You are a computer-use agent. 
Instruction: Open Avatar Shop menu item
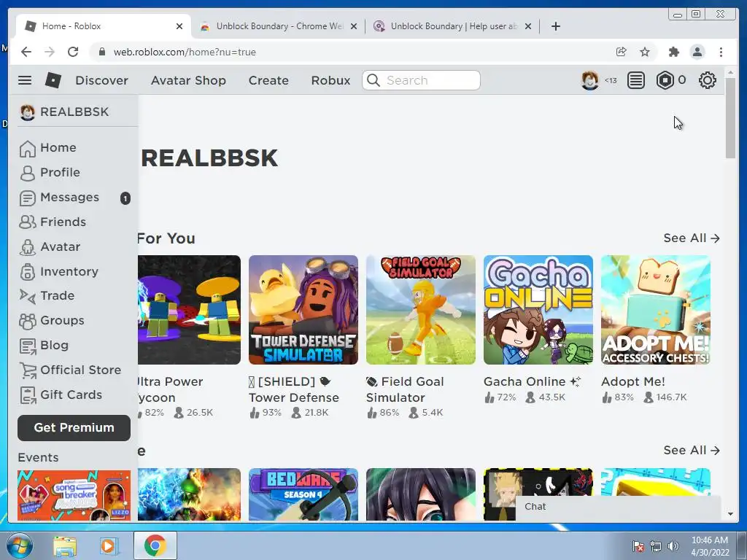point(189,80)
